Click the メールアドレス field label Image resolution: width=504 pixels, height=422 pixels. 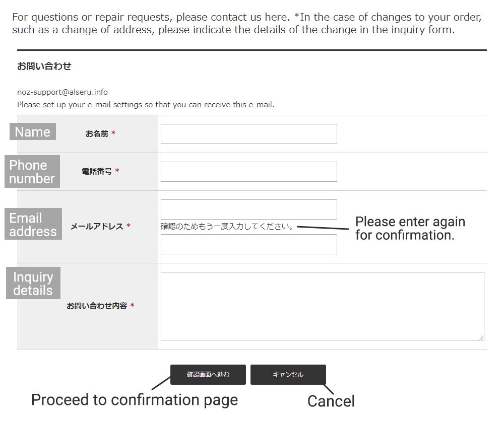tap(97, 227)
